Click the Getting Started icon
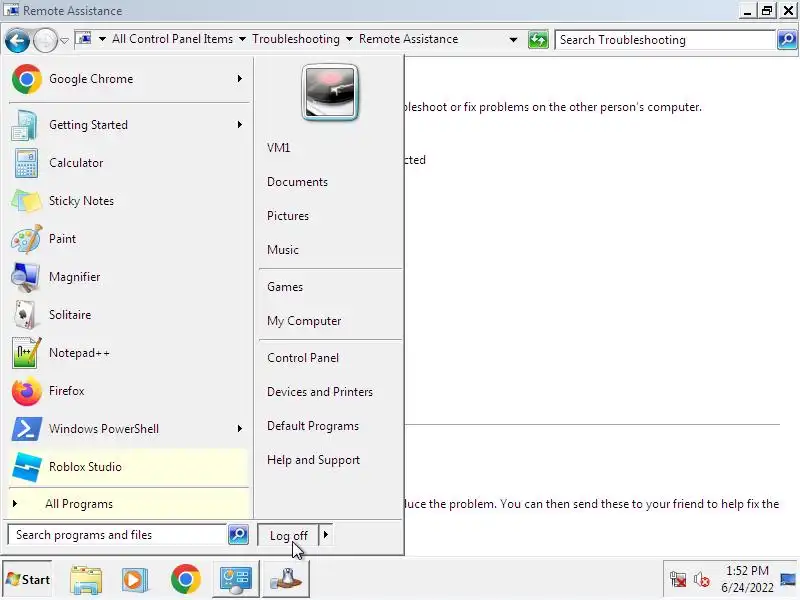 tap(24, 125)
